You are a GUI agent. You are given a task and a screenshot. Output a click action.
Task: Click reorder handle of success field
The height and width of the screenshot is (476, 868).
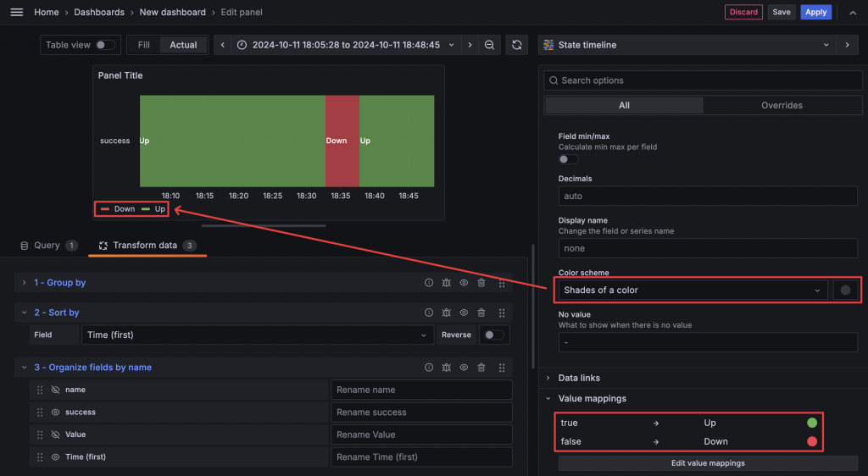tap(40, 412)
